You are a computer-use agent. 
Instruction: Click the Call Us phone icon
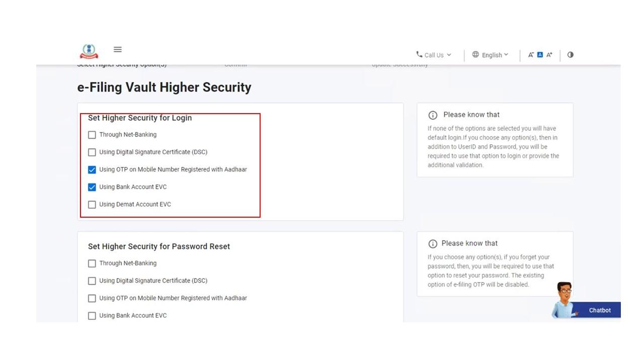418,55
